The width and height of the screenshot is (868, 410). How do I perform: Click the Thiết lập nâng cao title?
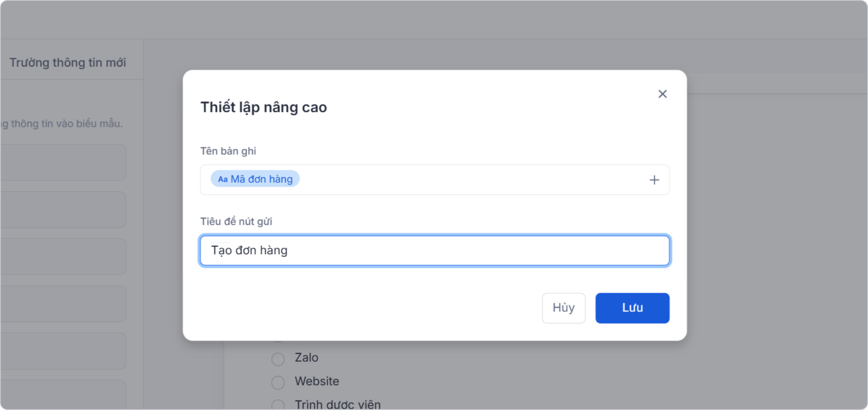264,107
